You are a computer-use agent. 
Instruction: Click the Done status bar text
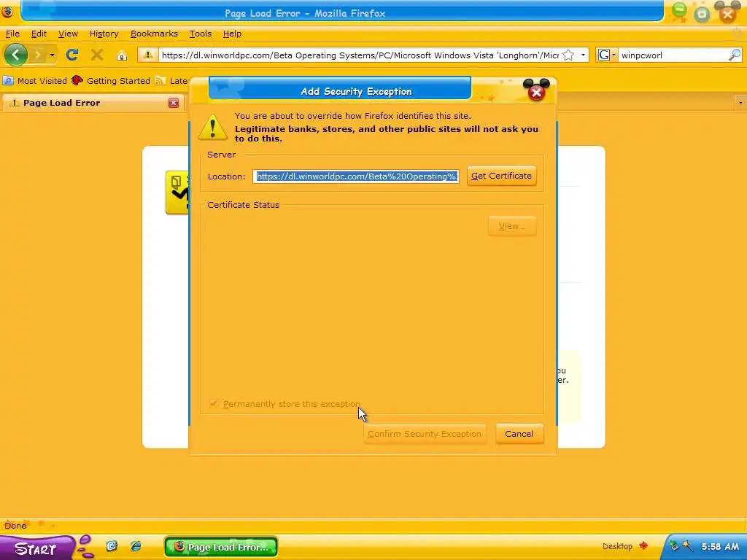[15, 526]
